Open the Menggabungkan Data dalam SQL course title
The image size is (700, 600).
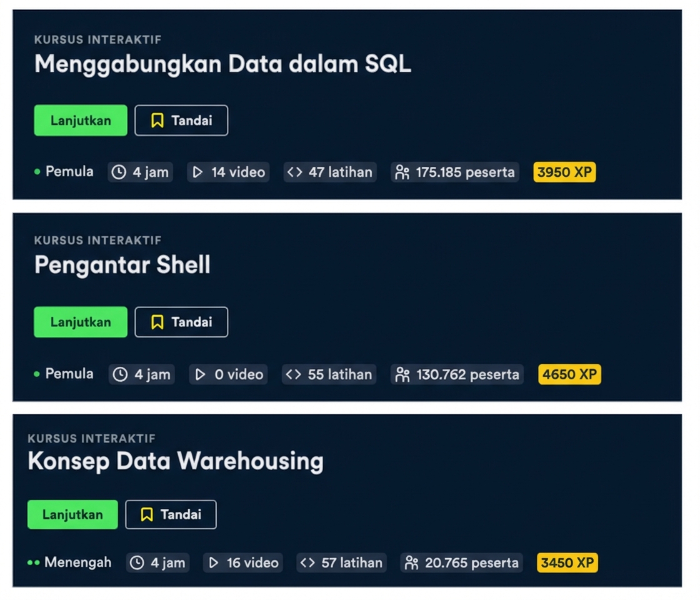[x=223, y=63]
